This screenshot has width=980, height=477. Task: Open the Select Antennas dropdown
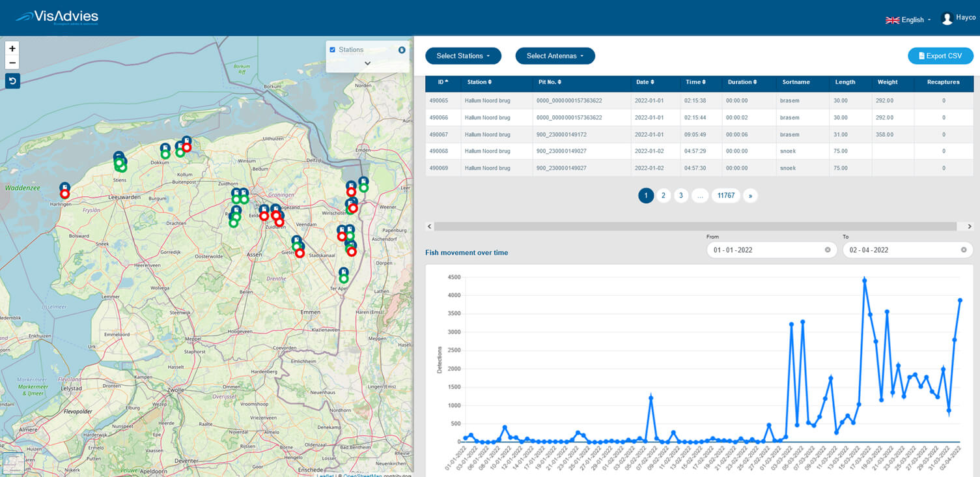pyautogui.click(x=555, y=56)
